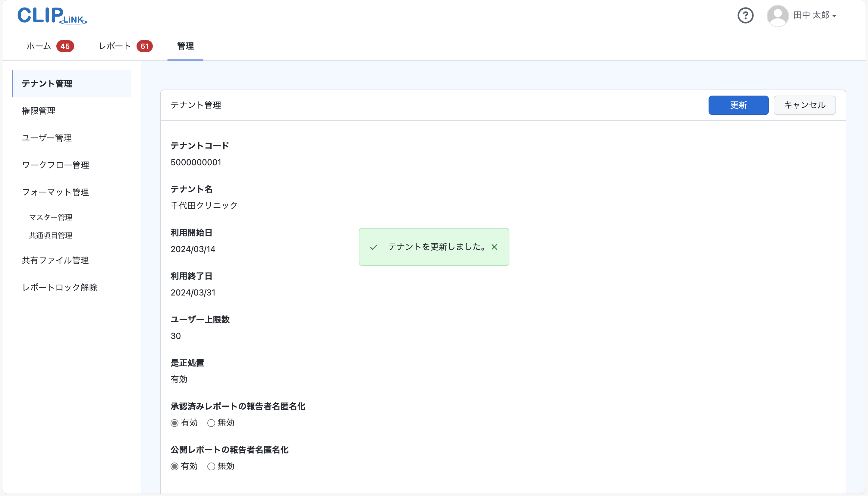Screen dimensions: 868x496
Task: Dismiss the tenant updated notification
Action: tap(494, 247)
